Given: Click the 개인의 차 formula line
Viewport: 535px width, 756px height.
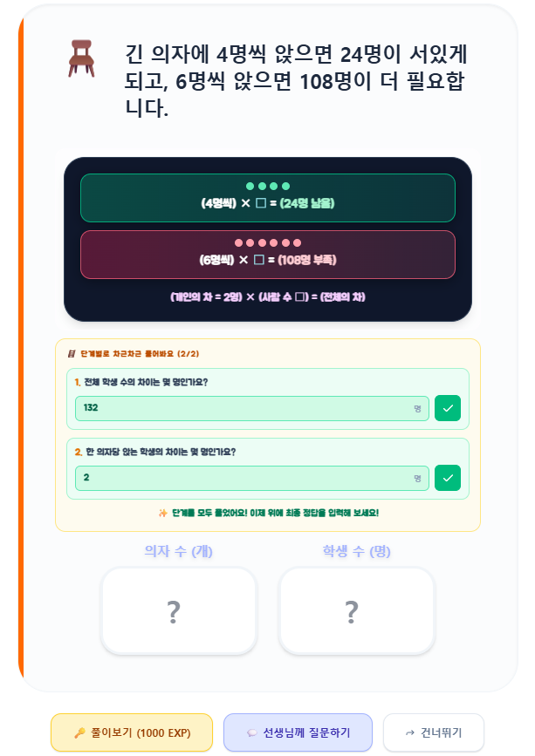Looking at the screenshot, I should (268, 297).
